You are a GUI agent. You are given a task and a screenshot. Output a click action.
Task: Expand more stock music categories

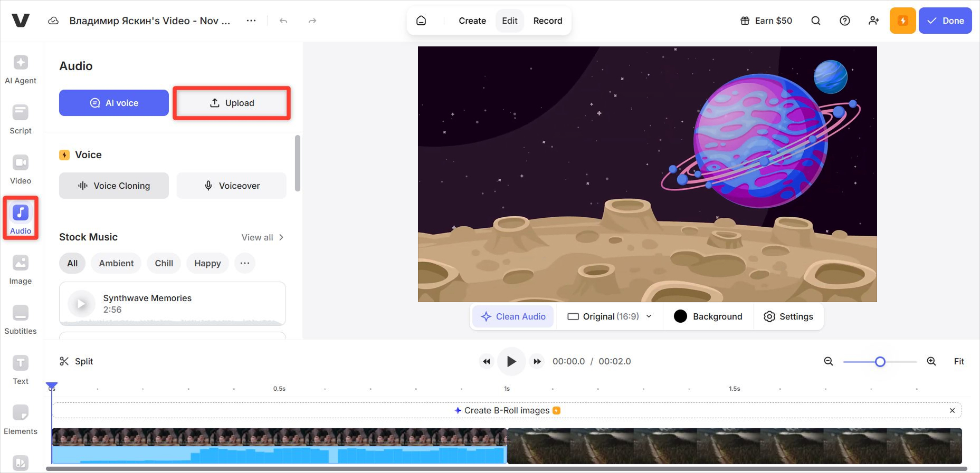point(245,263)
